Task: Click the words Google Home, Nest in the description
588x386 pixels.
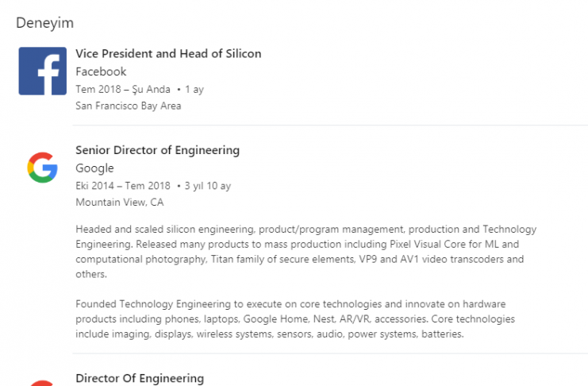Action: pyautogui.click(x=289, y=318)
